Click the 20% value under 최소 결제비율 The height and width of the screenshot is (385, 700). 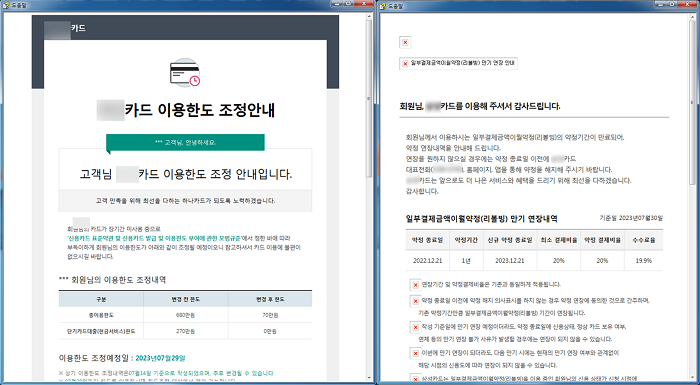pos(558,260)
